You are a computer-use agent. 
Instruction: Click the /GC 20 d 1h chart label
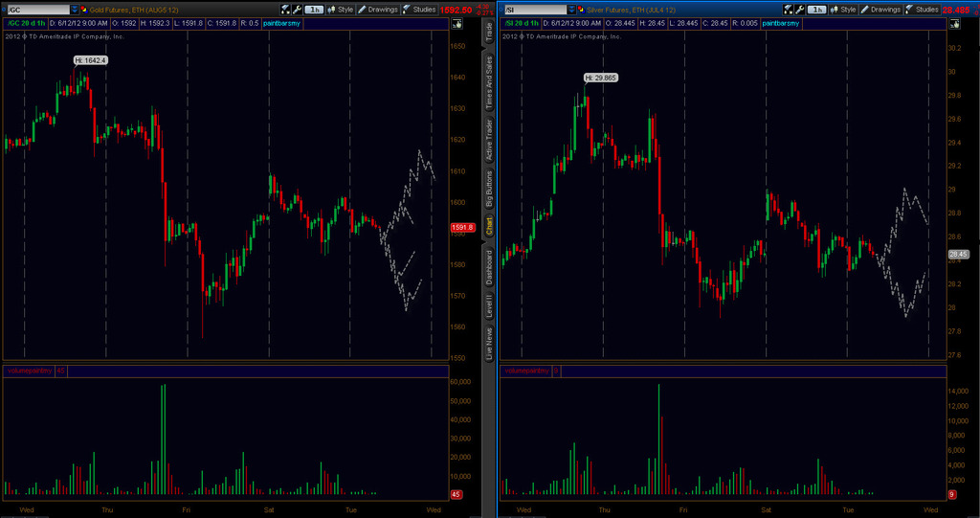click(25, 23)
